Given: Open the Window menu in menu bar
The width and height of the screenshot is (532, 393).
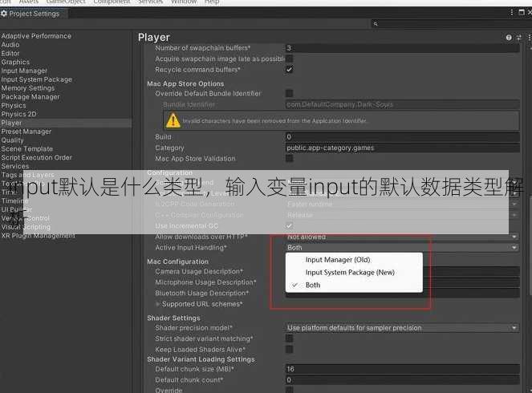Looking at the screenshot, I should [x=184, y=2].
